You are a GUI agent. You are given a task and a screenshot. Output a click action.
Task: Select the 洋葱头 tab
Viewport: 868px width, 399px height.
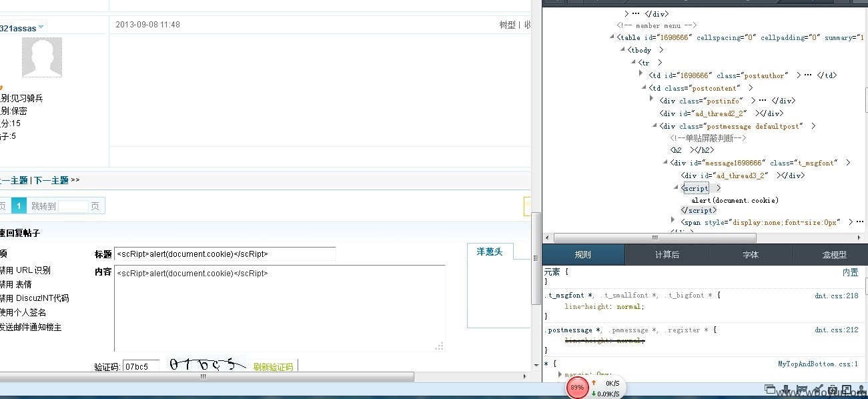tap(490, 252)
